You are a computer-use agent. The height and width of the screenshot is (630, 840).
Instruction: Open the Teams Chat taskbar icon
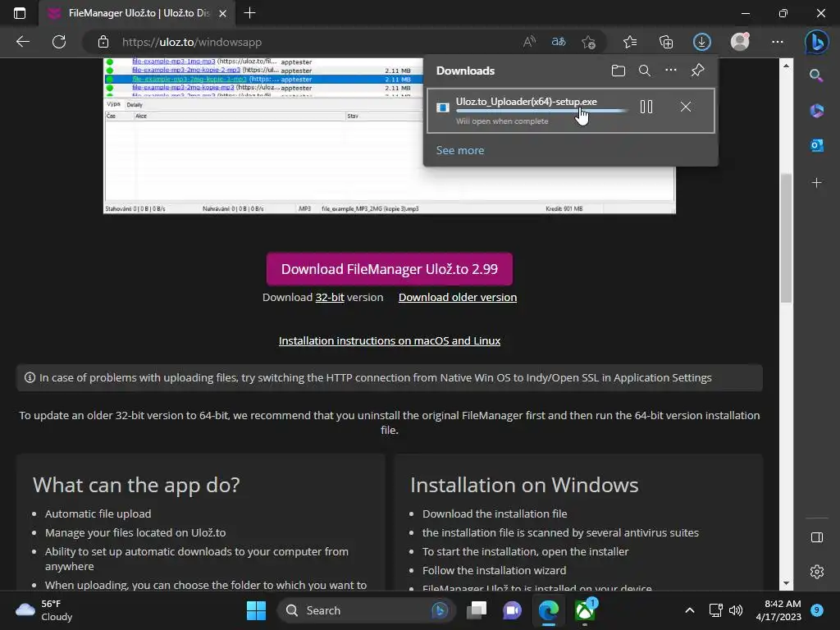pyautogui.click(x=512, y=610)
